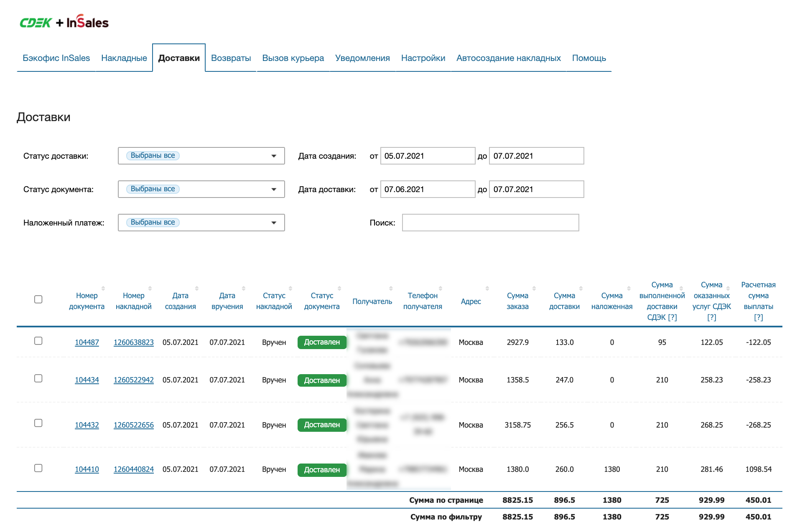Image resolution: width=810 pixels, height=532 pixels.
Task: Tick the select-all checkbox in table header
Action: (38, 299)
